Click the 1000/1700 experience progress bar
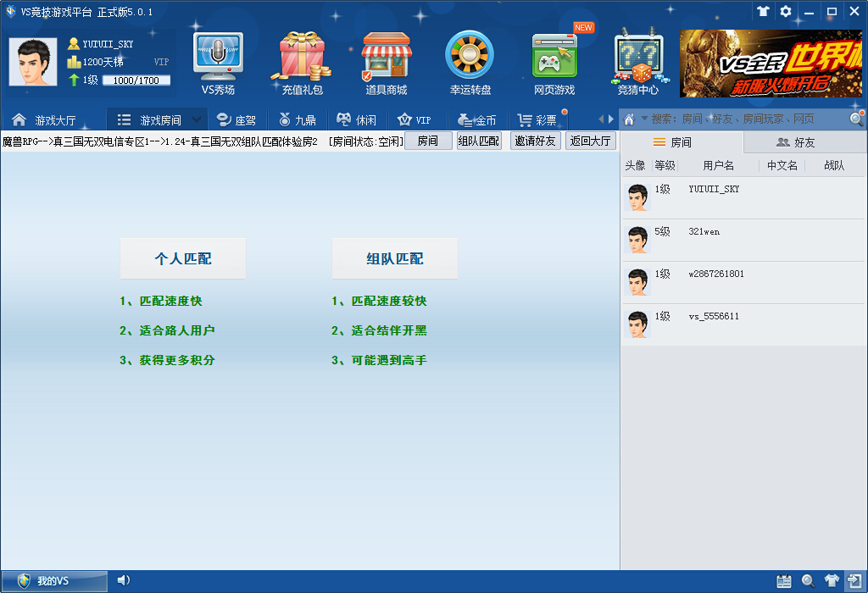The image size is (868, 593). [136, 80]
